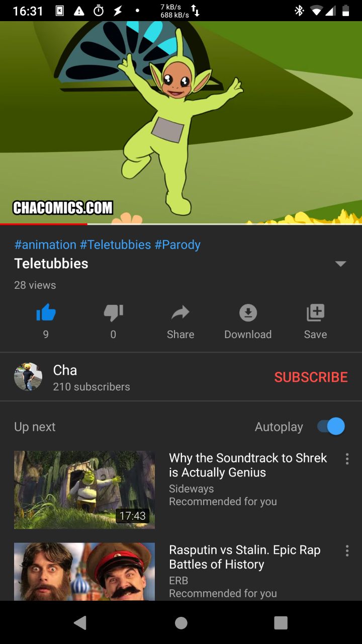
Task: Open the #Teletubbies hashtag link
Action: click(115, 245)
